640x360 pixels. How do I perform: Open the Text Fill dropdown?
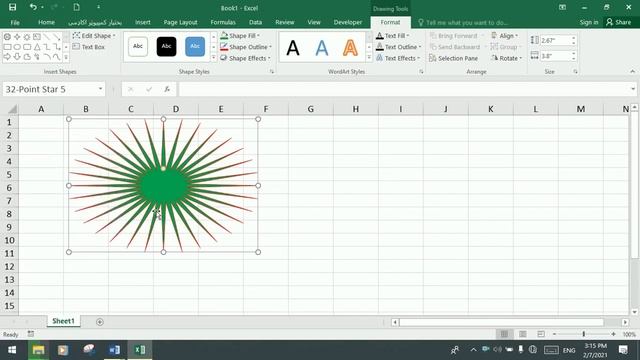[x=393, y=36]
